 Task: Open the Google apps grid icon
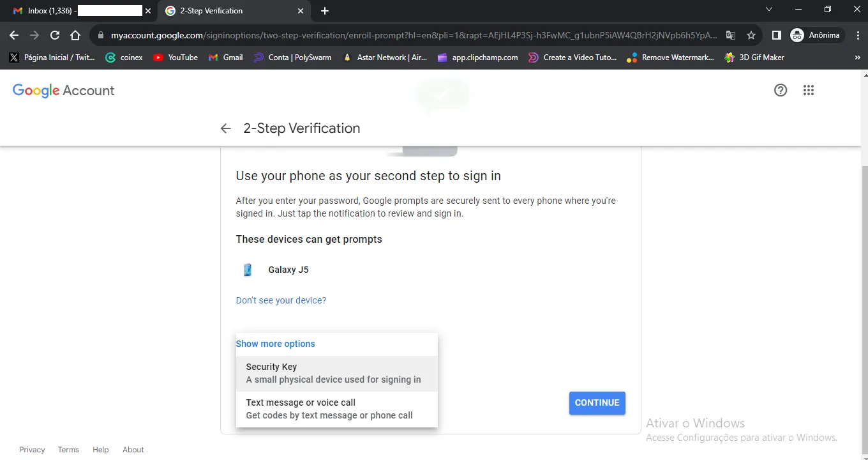[x=809, y=90]
